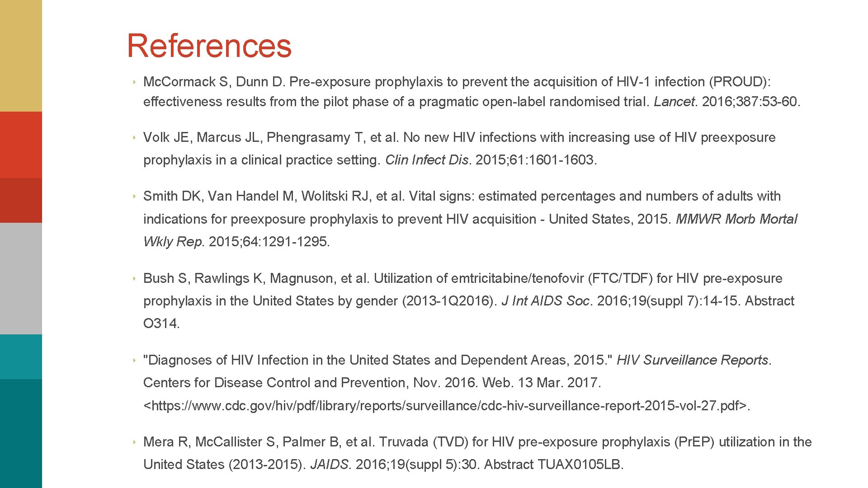Click the yellow sidebar color block
Screen dimensions: 868x488
[21, 56]
